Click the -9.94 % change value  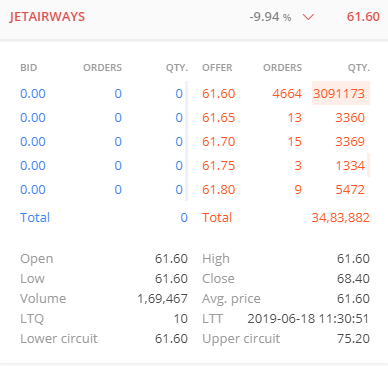[270, 17]
